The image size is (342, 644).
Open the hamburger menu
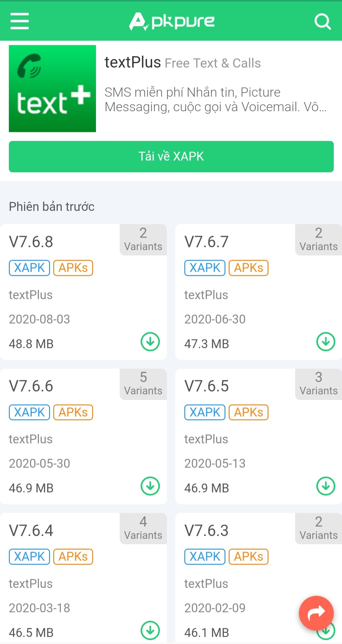click(x=20, y=21)
